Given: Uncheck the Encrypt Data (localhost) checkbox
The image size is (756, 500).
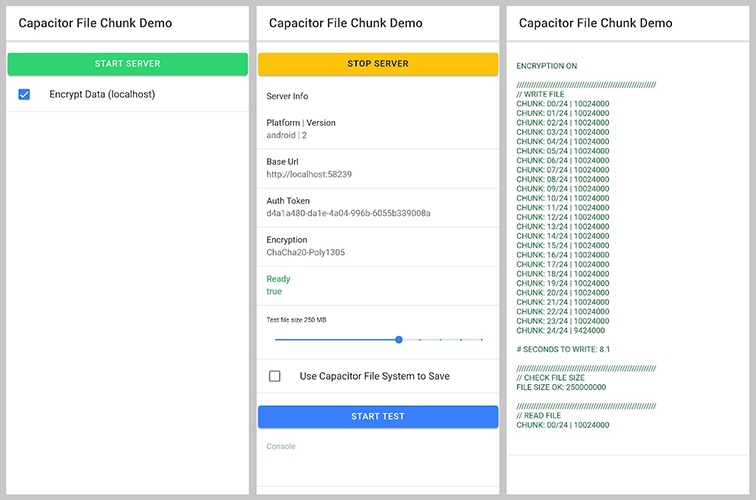Looking at the screenshot, I should coord(24,95).
